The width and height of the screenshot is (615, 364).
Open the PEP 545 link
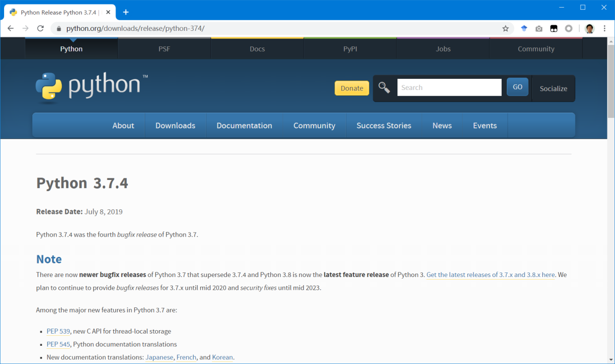click(x=58, y=344)
